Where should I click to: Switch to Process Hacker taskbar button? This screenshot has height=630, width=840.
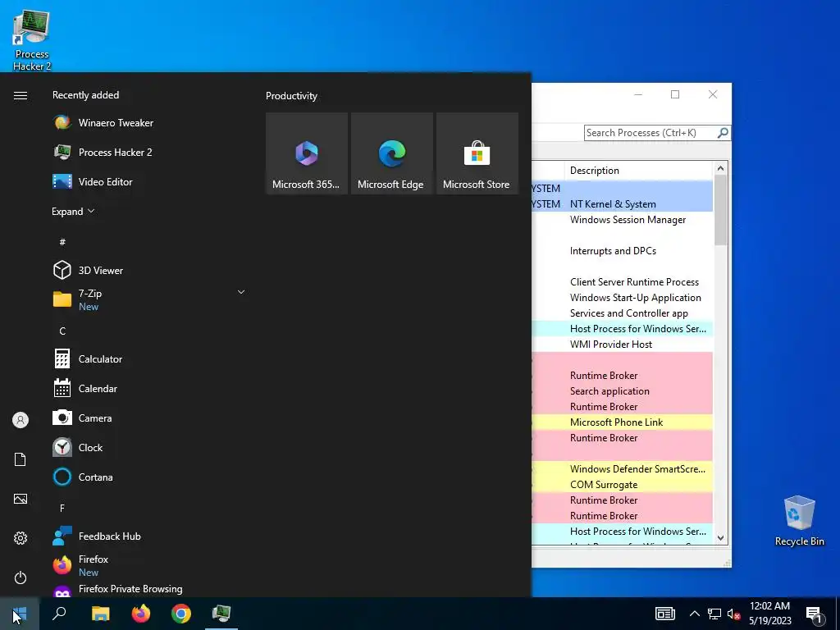pyautogui.click(x=221, y=614)
